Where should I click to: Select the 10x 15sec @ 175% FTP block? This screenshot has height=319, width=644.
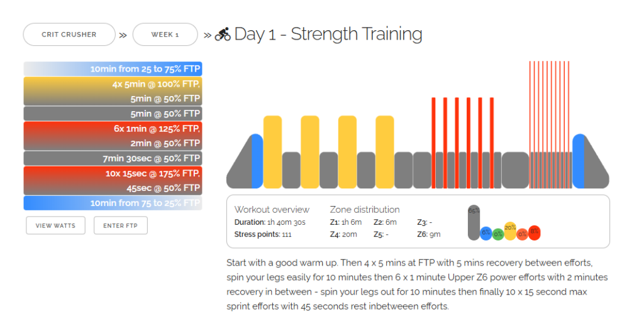(113, 180)
